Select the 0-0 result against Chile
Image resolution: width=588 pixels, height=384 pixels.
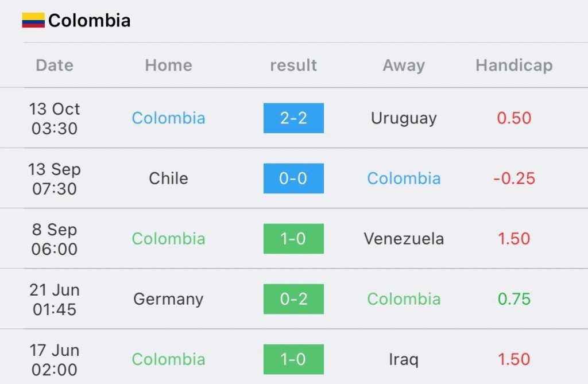(293, 179)
